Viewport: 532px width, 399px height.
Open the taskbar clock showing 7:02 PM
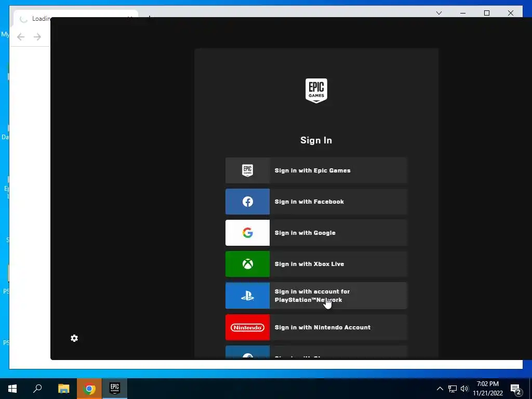[x=488, y=389]
